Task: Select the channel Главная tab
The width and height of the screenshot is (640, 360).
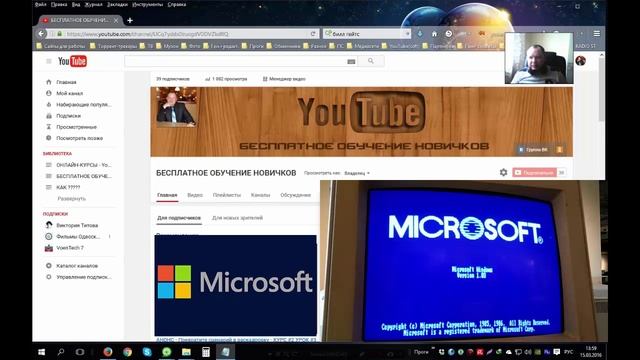Action: point(167,195)
